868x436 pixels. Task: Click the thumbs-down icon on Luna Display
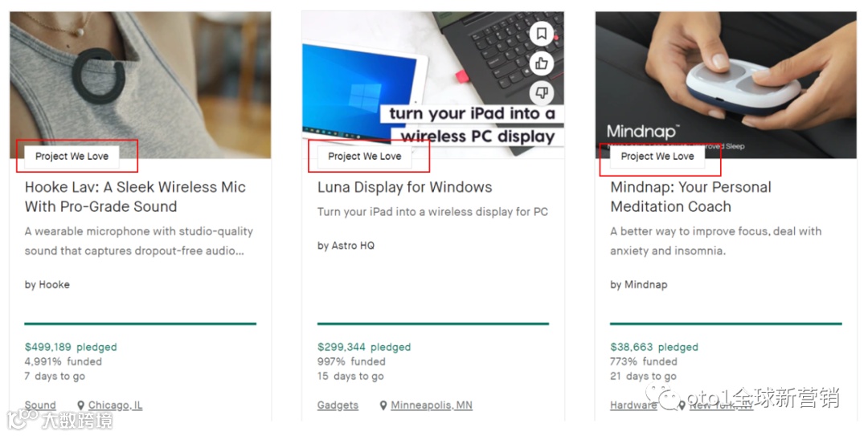pos(542,92)
